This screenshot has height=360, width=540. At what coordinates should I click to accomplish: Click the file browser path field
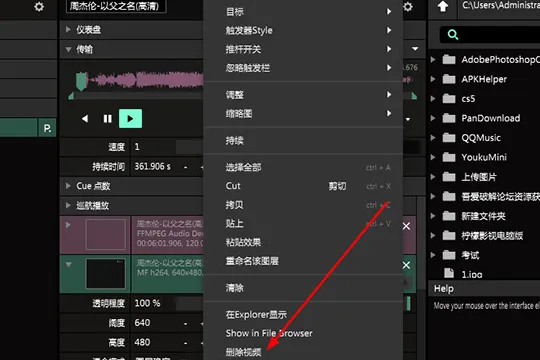coord(499,6)
